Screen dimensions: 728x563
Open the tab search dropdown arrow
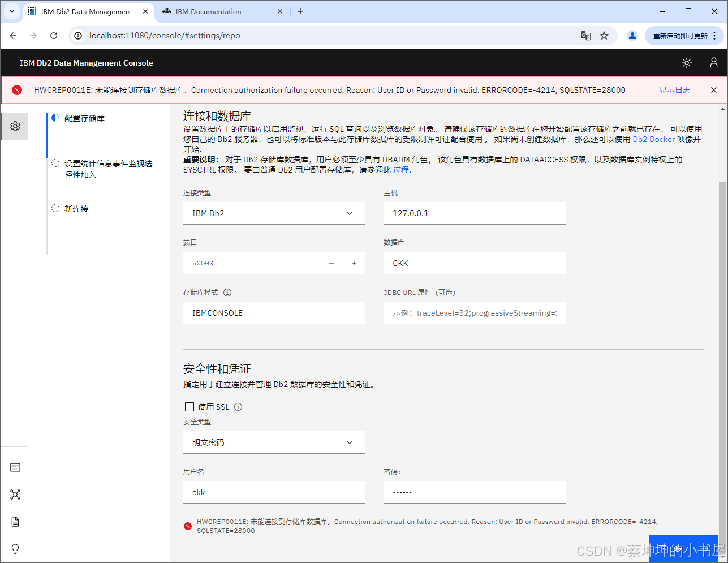[x=12, y=11]
